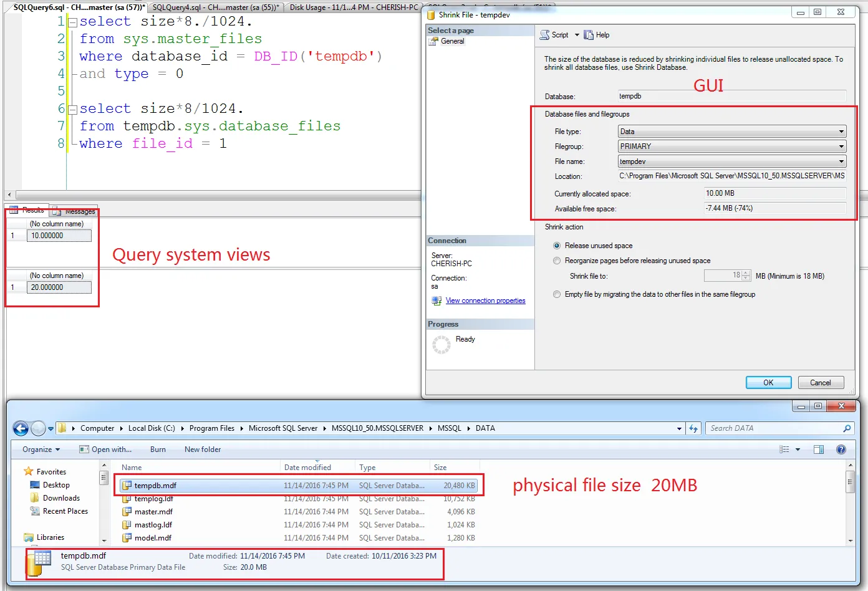Click the Shrink file to value field

coord(723,276)
